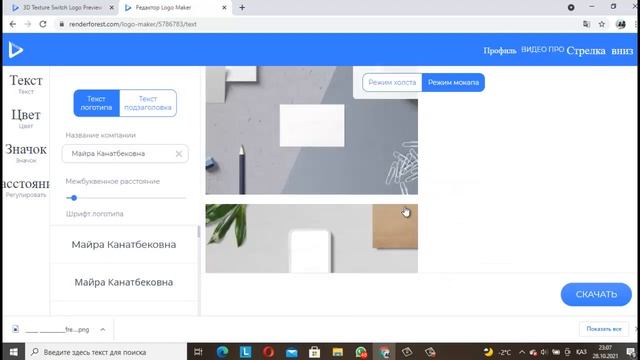Select the Текст логотипа toggle

click(96, 103)
